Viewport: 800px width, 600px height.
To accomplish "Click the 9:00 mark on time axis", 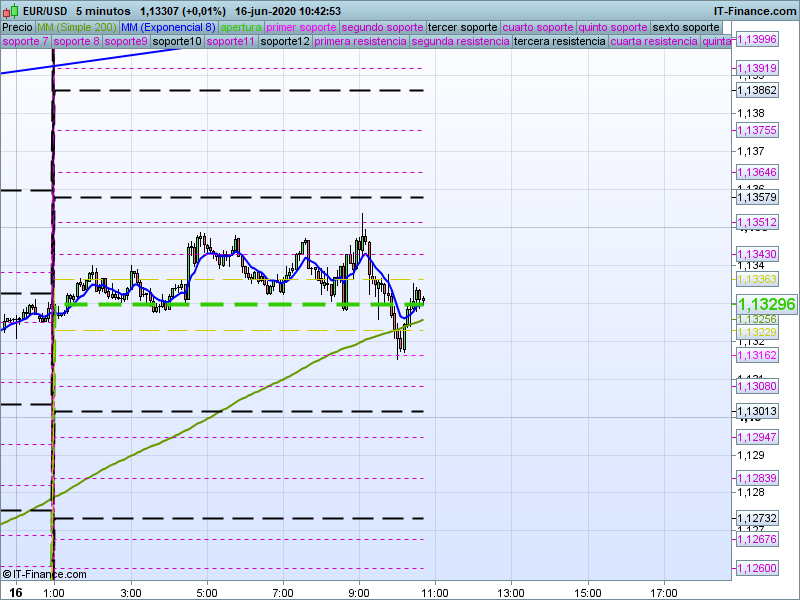I will 359,592.
